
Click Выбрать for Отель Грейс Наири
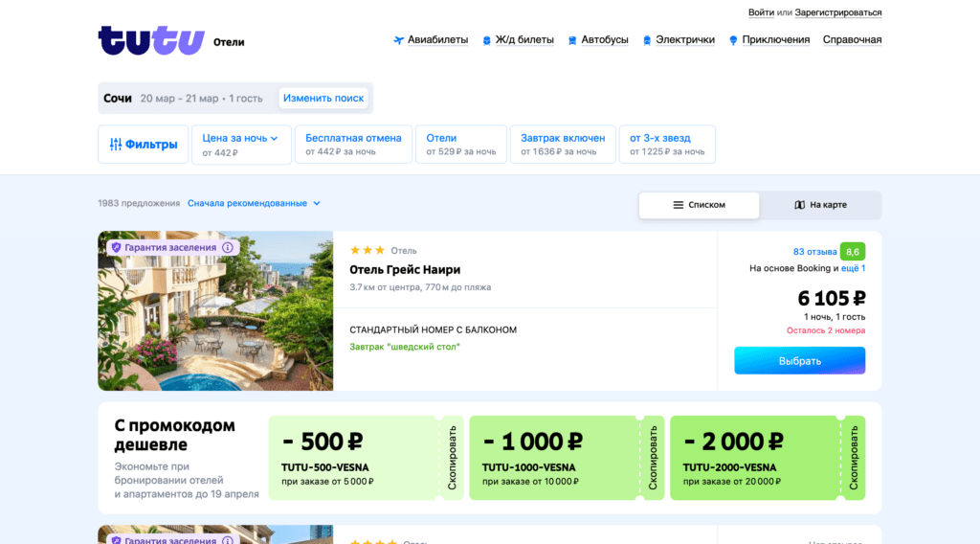coord(799,361)
